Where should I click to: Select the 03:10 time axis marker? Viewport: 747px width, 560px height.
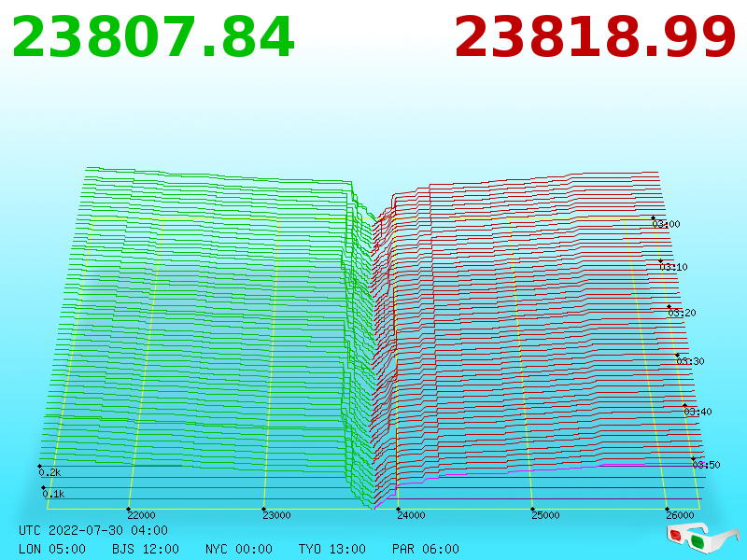click(x=673, y=267)
